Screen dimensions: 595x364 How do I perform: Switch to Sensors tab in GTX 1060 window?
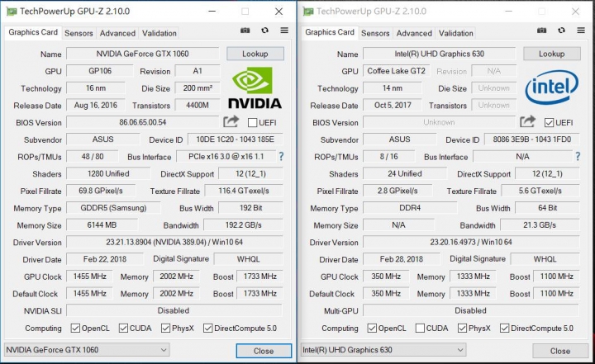click(79, 33)
